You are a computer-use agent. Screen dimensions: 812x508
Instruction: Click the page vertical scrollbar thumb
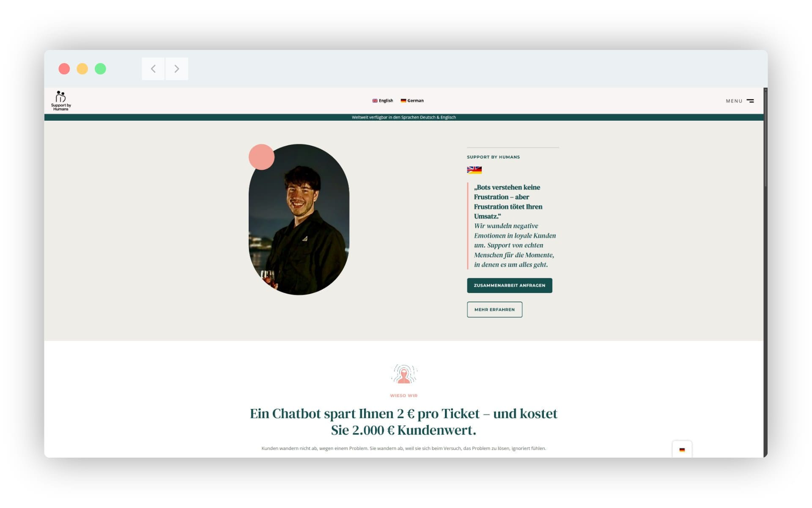tap(765, 138)
